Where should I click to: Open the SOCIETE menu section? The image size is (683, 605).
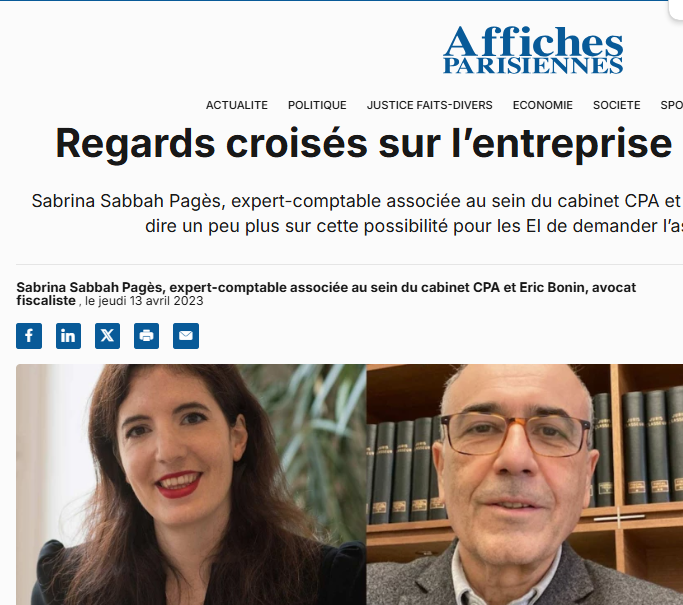(616, 105)
